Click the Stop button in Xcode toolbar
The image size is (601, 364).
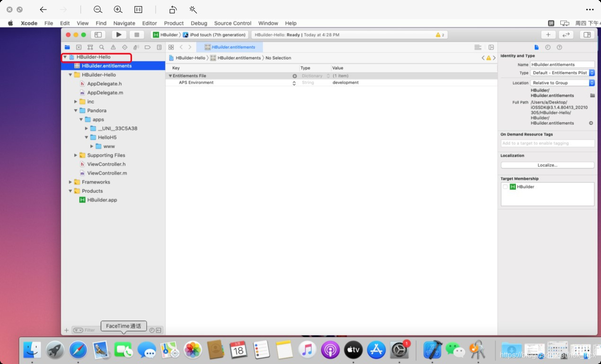(137, 35)
